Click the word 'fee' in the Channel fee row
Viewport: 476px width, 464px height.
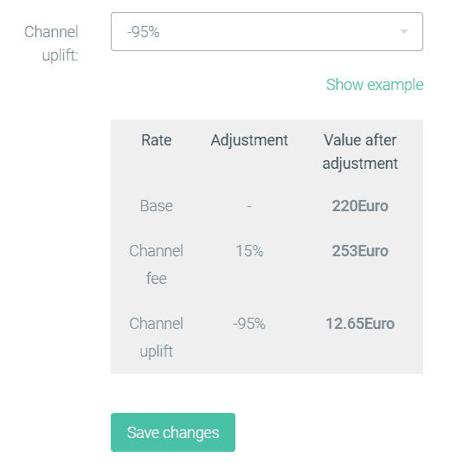(157, 279)
